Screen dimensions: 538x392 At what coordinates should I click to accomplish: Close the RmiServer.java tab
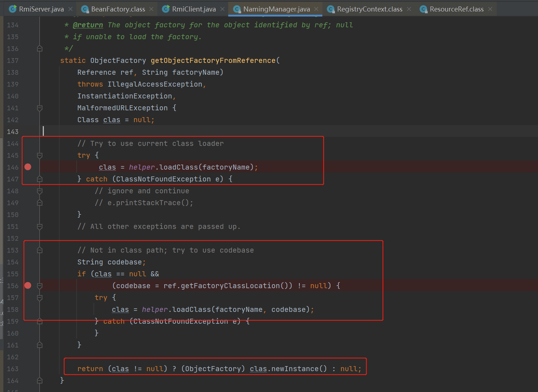[70, 9]
